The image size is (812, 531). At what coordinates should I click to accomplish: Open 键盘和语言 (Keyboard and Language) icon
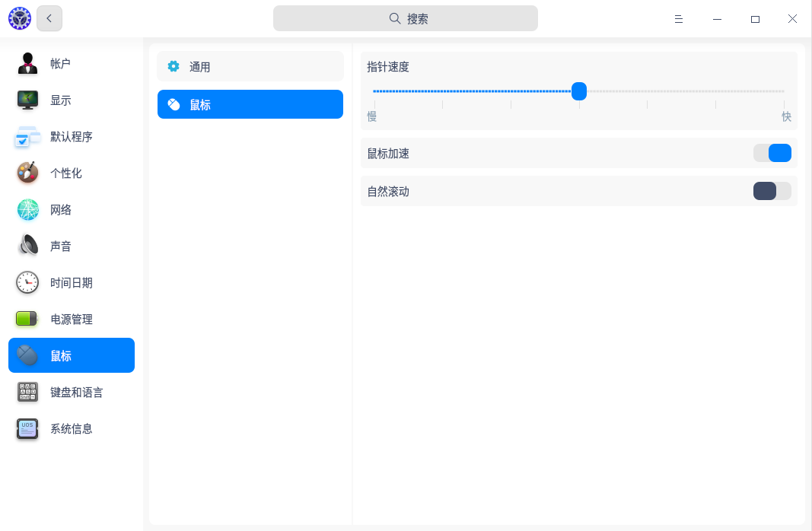coord(28,393)
